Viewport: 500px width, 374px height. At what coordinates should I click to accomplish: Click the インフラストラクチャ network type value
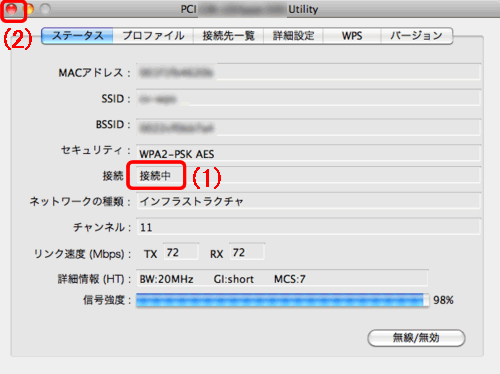[191, 201]
